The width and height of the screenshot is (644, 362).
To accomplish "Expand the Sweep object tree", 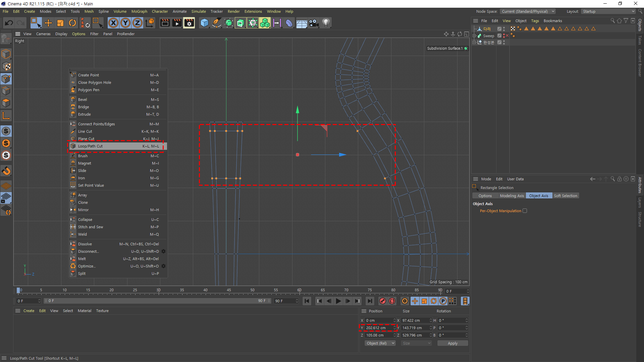I will pos(474,36).
